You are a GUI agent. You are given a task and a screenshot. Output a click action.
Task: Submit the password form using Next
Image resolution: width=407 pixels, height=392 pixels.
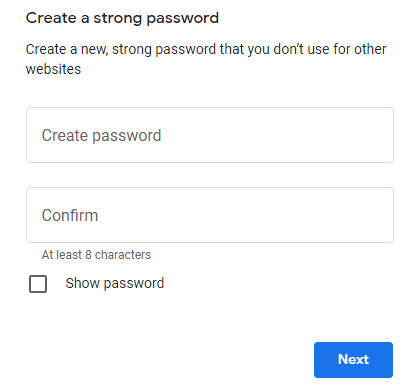(x=353, y=360)
